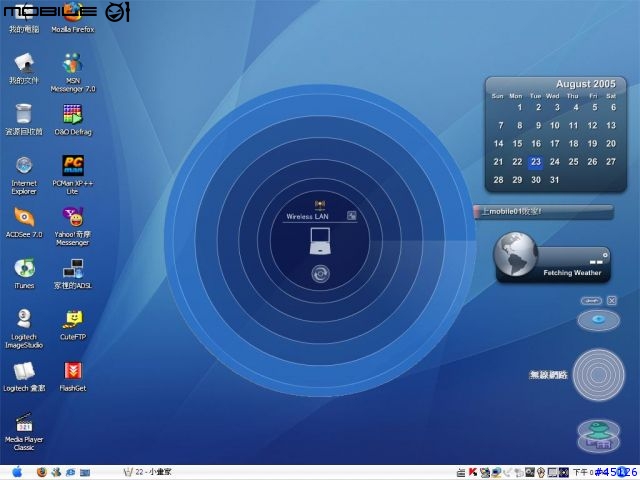
Task: Click the blue disc dock icon
Action: click(x=598, y=320)
